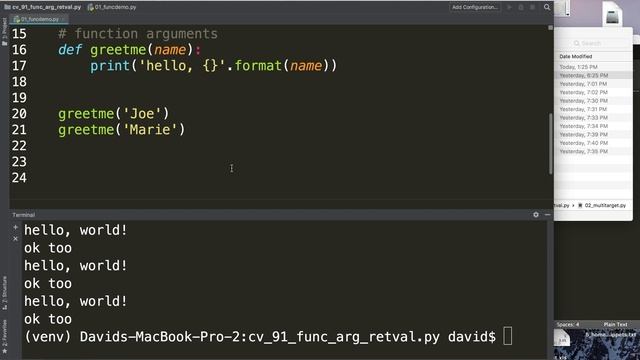Image resolution: width=640 pixels, height=360 pixels.
Task: Select the 'Yesterday, 7:01 PM' row in Finder
Action: [x=593, y=84]
